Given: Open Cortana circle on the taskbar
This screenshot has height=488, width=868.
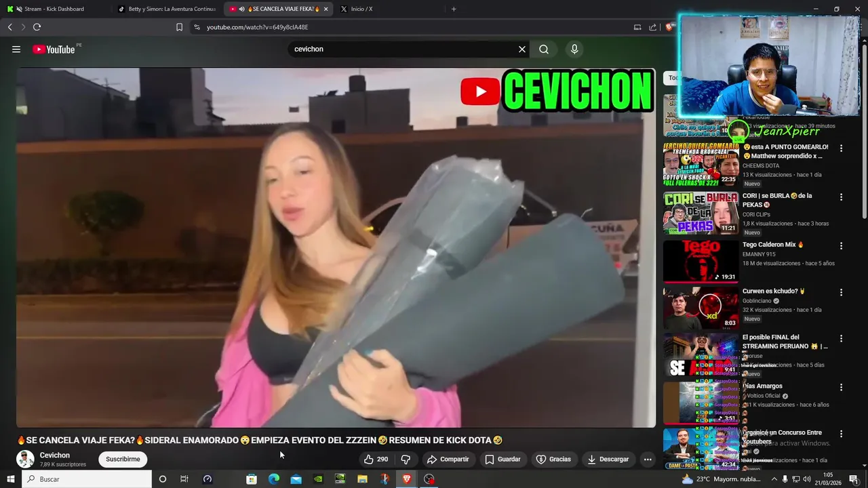Looking at the screenshot, I should coord(162,479).
